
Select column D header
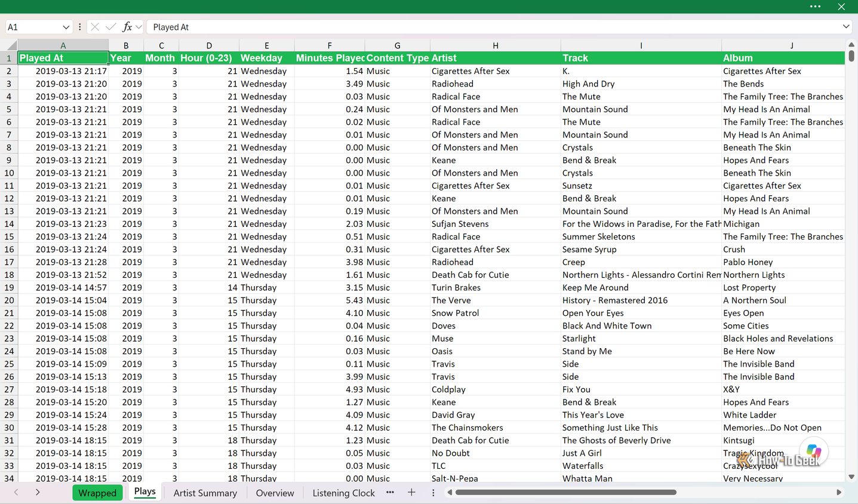pyautogui.click(x=209, y=45)
